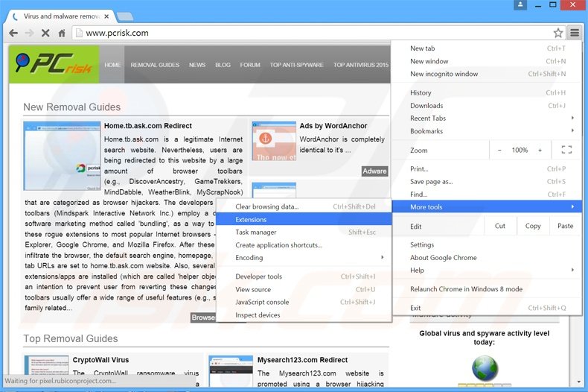Click the browser forward arrow
This screenshot has height=392, width=588.
pyautogui.click(x=29, y=33)
